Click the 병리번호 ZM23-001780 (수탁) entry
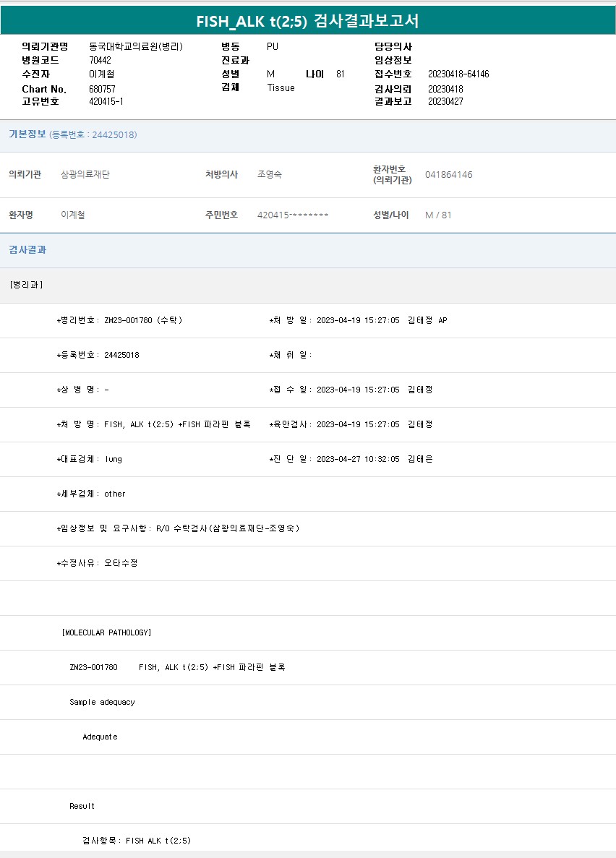 tap(119, 320)
